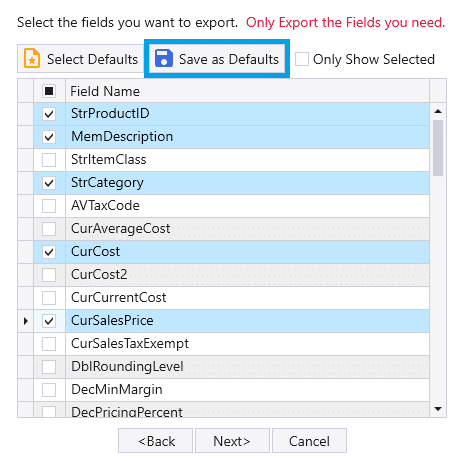Click the scrollbar up arrow

pyautogui.click(x=438, y=111)
